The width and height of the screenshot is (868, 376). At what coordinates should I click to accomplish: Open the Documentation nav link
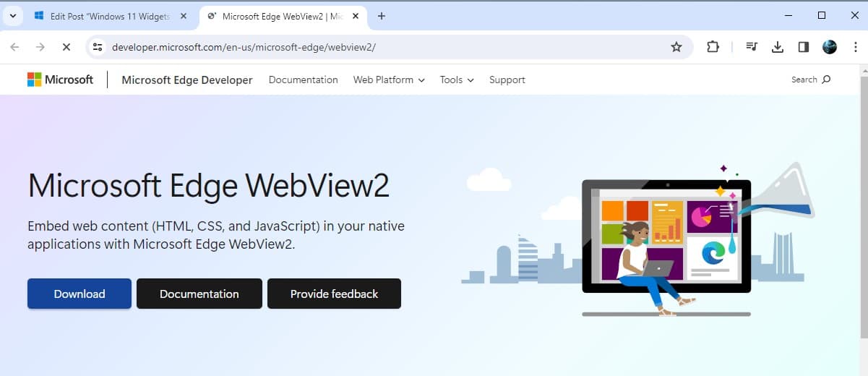(x=304, y=80)
